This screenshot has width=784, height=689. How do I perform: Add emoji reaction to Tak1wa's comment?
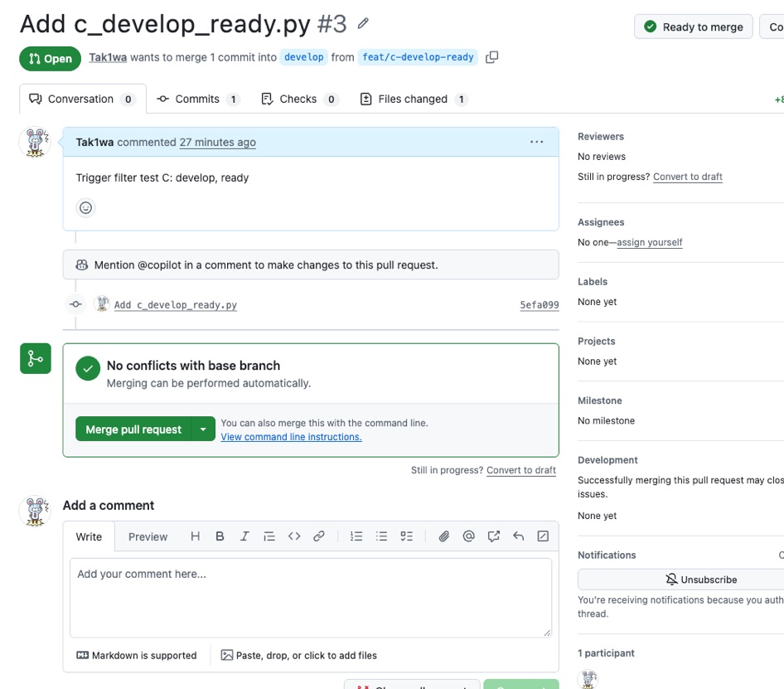point(86,207)
